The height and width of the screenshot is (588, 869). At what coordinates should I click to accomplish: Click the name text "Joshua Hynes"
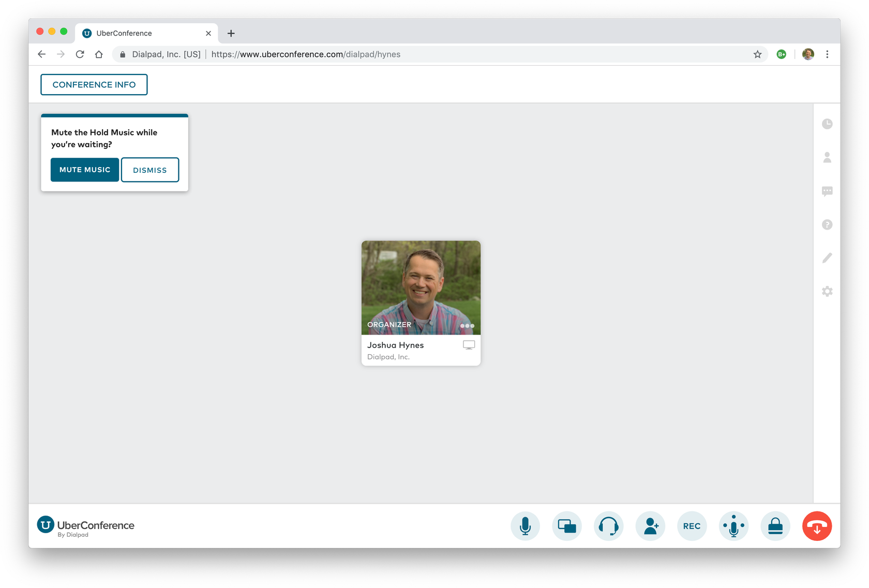[396, 345]
